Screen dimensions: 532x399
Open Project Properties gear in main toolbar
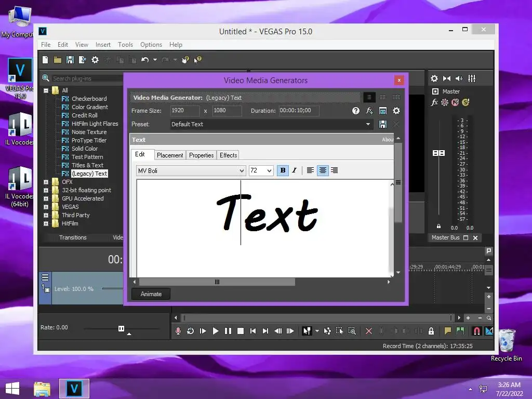pos(95,60)
